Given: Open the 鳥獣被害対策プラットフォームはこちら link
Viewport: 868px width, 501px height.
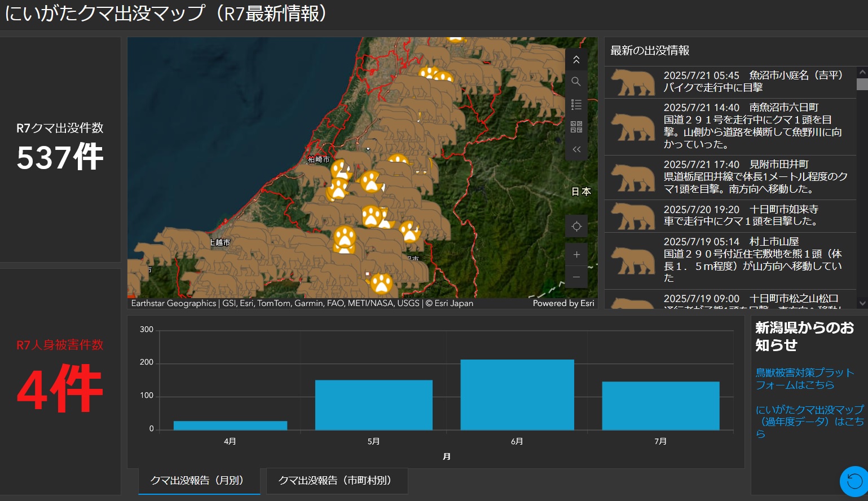Looking at the screenshot, I should tap(805, 379).
